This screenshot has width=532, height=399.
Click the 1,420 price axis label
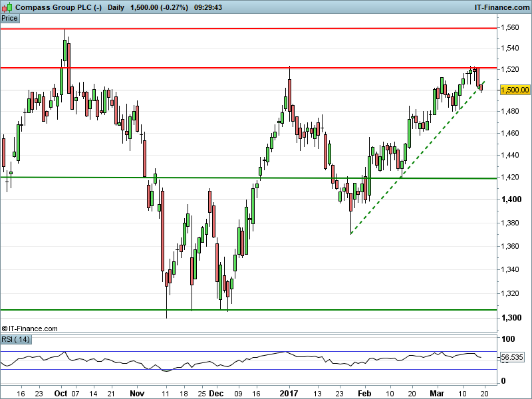(510, 177)
